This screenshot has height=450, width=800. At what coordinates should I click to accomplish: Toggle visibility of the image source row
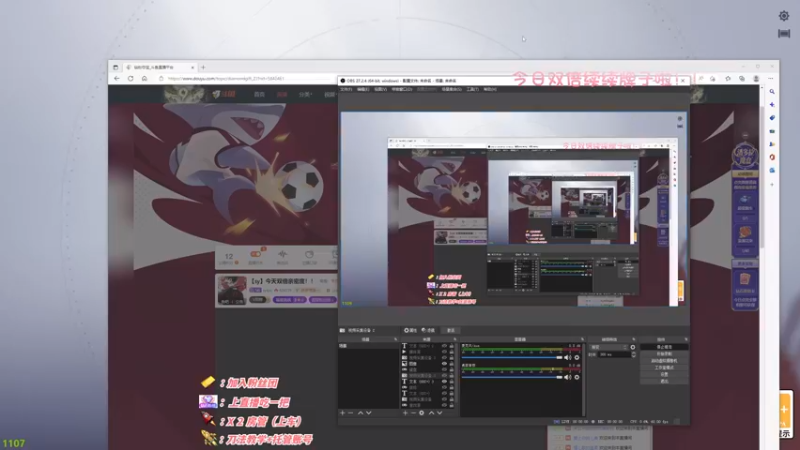pos(444,364)
